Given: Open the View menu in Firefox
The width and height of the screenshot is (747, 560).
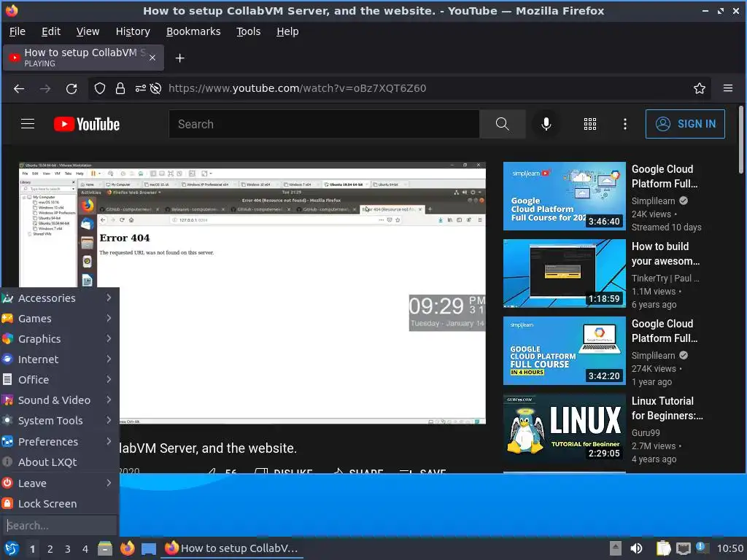Looking at the screenshot, I should pyautogui.click(x=88, y=31).
